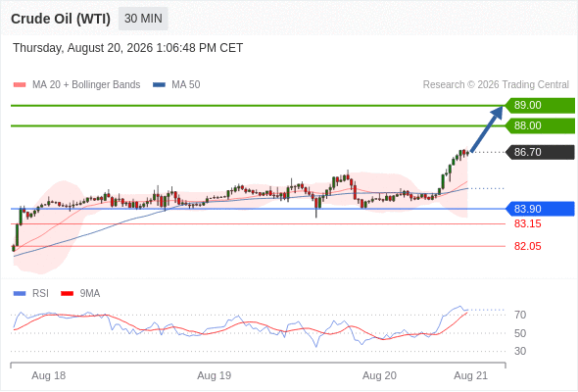The height and width of the screenshot is (392, 578).
Task: Click the blue upward forecast arrow
Action: pyautogui.click(x=487, y=129)
